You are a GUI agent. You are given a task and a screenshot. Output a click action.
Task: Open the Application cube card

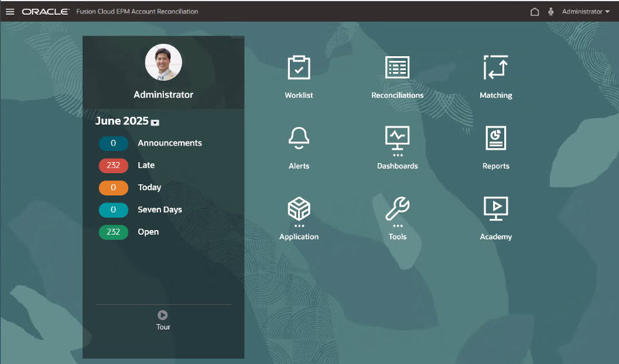coord(299,218)
